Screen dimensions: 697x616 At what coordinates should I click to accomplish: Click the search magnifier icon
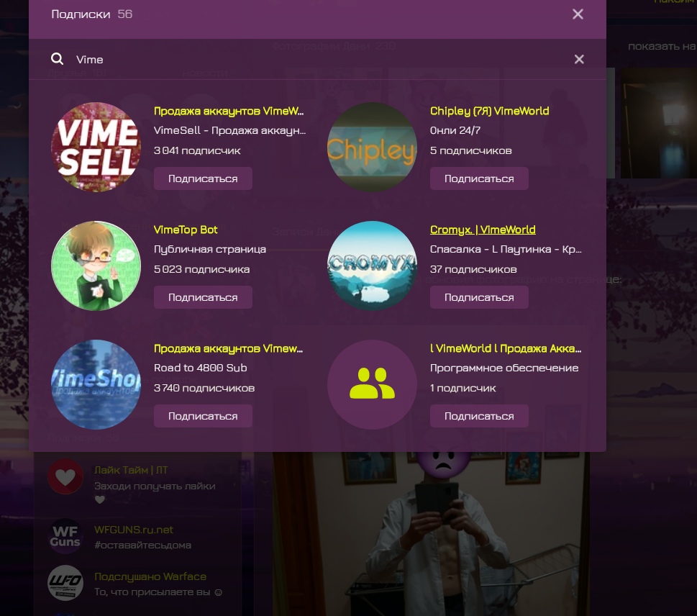tap(57, 59)
